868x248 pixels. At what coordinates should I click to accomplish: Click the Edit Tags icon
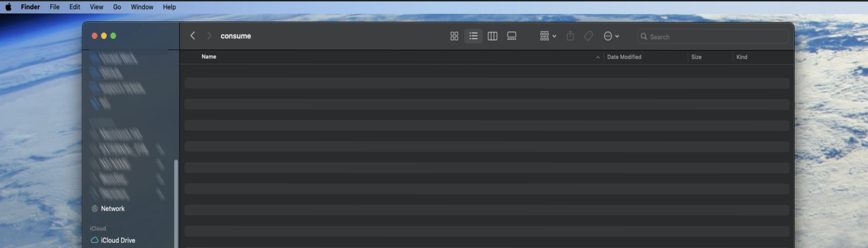[x=588, y=36]
